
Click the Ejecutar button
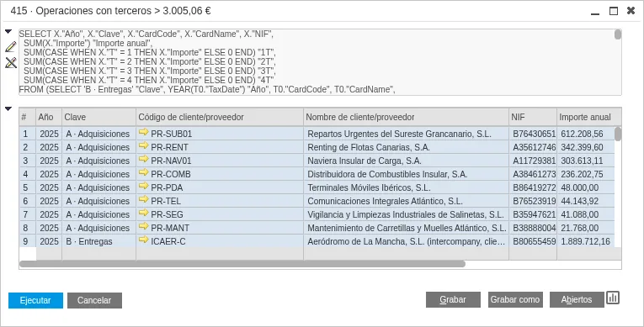pos(35,300)
